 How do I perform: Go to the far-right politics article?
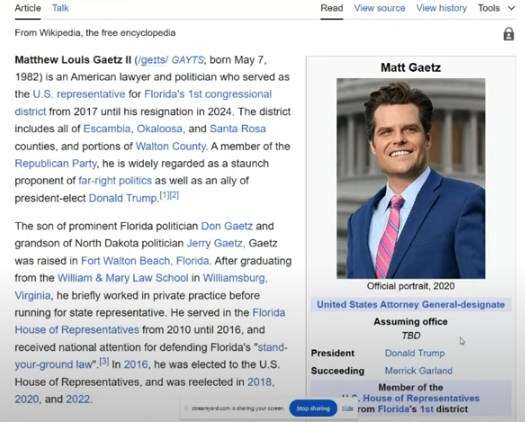coord(115,181)
